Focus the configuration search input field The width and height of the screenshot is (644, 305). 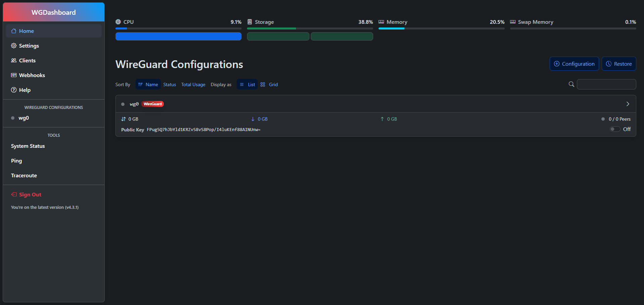pyautogui.click(x=606, y=84)
